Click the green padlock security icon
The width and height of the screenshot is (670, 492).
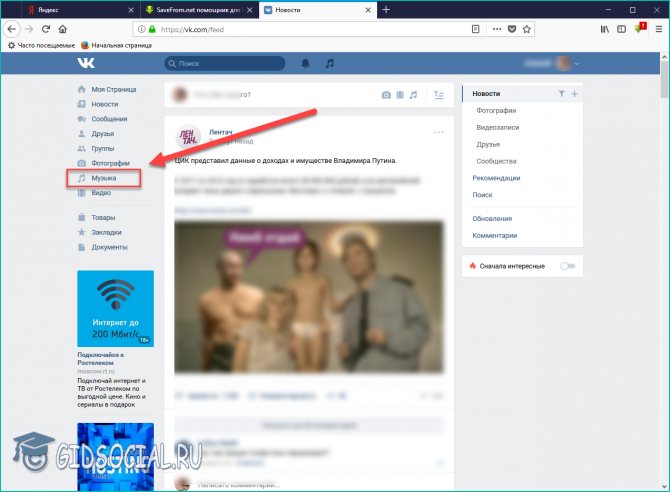pyautogui.click(x=152, y=29)
